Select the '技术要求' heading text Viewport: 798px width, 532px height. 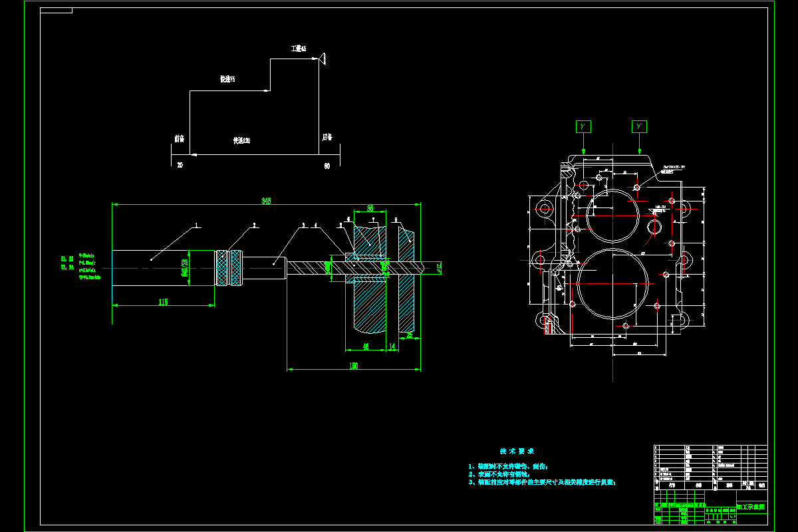click(x=517, y=451)
